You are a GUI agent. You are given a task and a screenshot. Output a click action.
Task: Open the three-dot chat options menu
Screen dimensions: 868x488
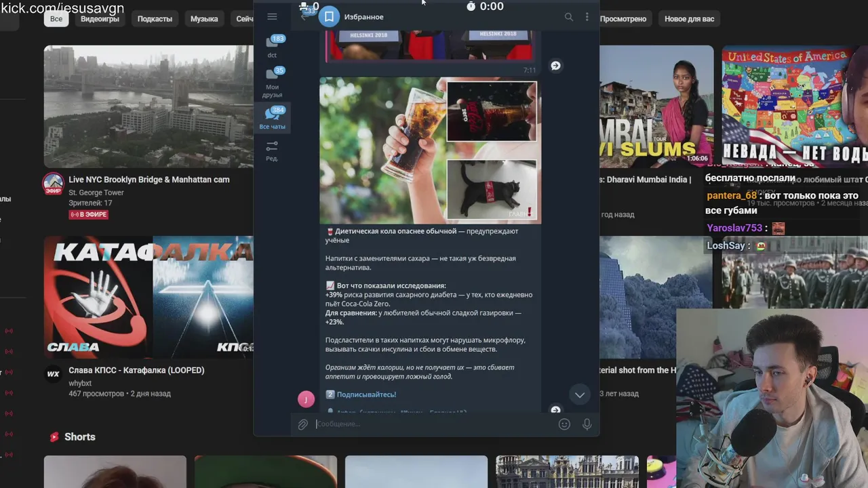(x=587, y=17)
